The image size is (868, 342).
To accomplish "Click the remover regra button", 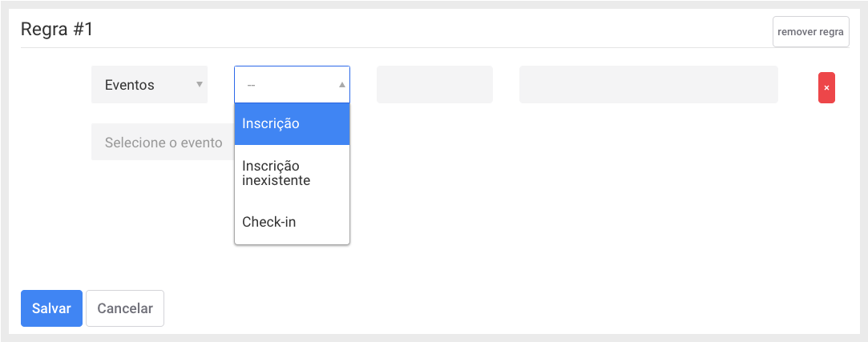I will click(810, 31).
